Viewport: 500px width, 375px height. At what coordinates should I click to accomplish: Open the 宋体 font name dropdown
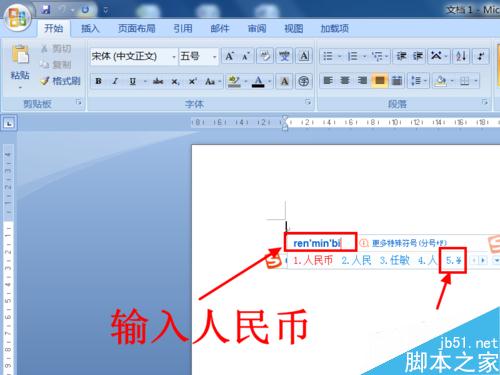[174, 57]
